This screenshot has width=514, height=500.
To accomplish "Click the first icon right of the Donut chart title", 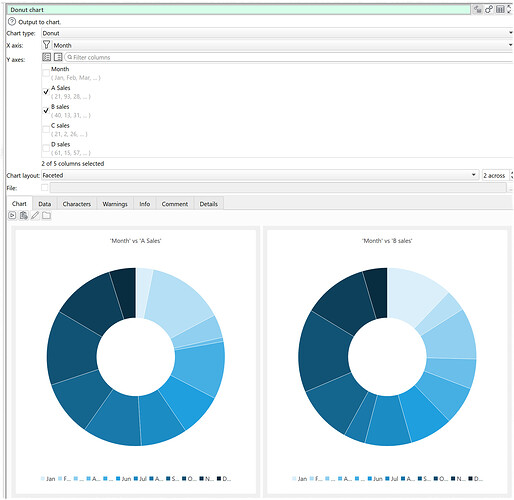I will pyautogui.click(x=477, y=9).
